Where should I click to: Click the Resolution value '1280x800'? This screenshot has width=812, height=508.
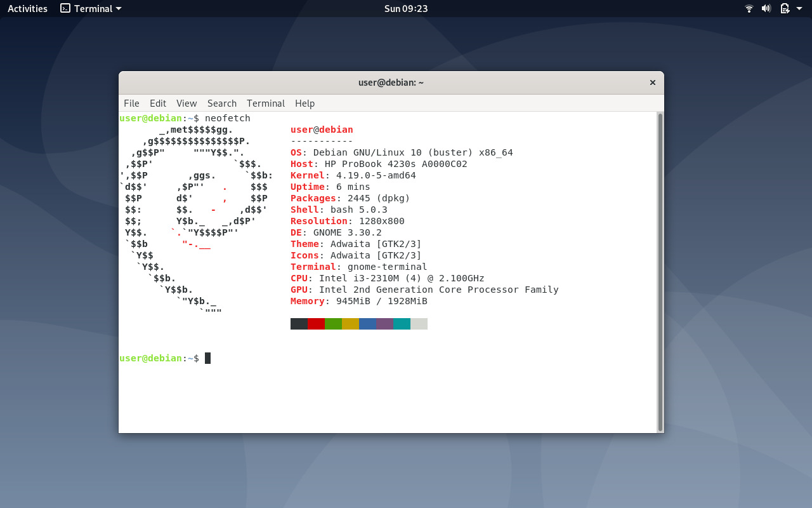click(382, 221)
